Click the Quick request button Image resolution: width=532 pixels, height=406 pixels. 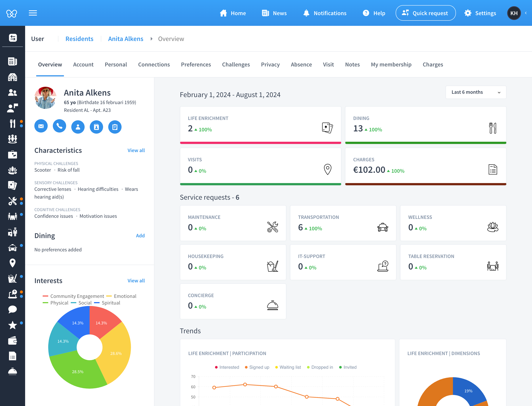(426, 13)
